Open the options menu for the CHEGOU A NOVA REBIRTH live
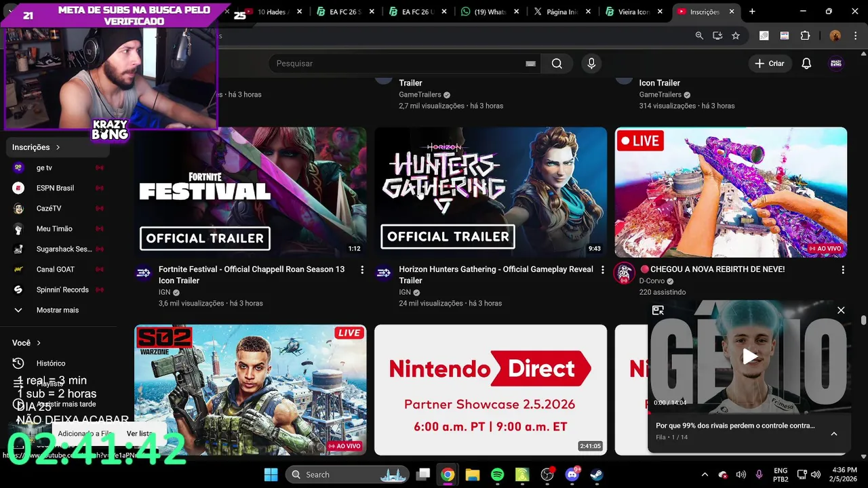The height and width of the screenshot is (488, 868). pyautogui.click(x=843, y=270)
